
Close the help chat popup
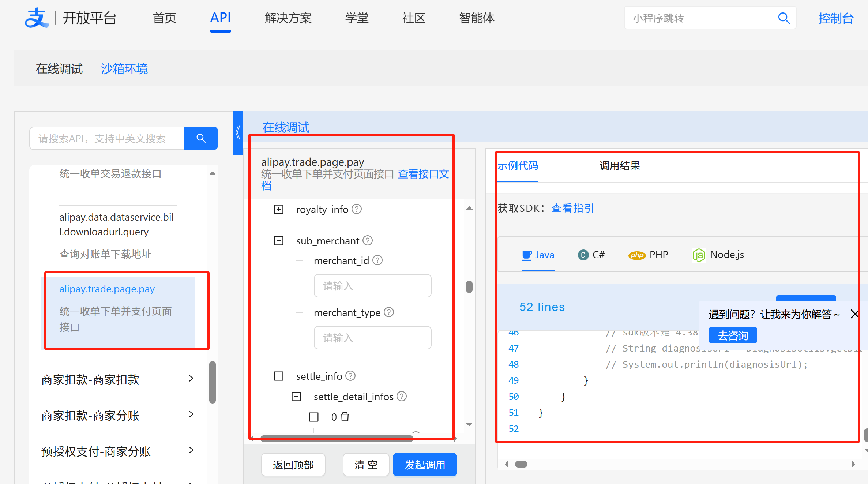click(x=854, y=314)
